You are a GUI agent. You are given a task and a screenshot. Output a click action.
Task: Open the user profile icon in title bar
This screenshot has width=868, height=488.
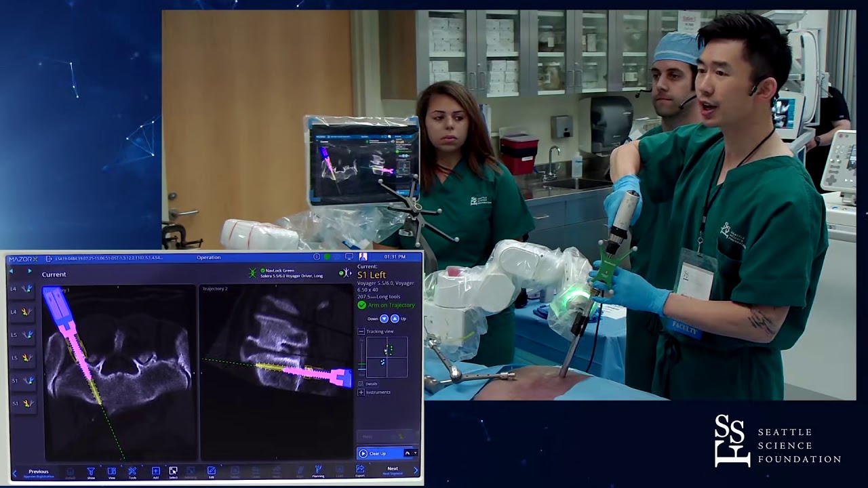(363, 257)
